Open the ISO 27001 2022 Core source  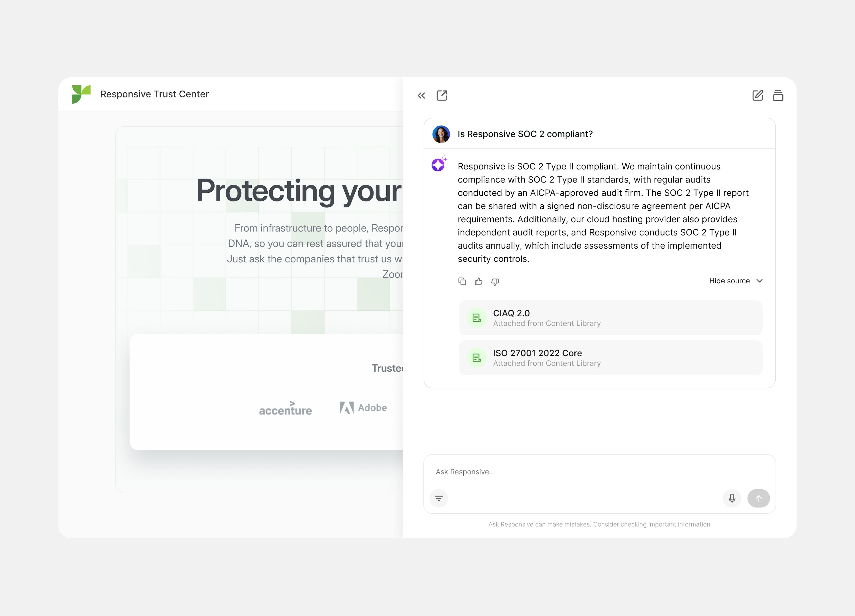pos(610,358)
